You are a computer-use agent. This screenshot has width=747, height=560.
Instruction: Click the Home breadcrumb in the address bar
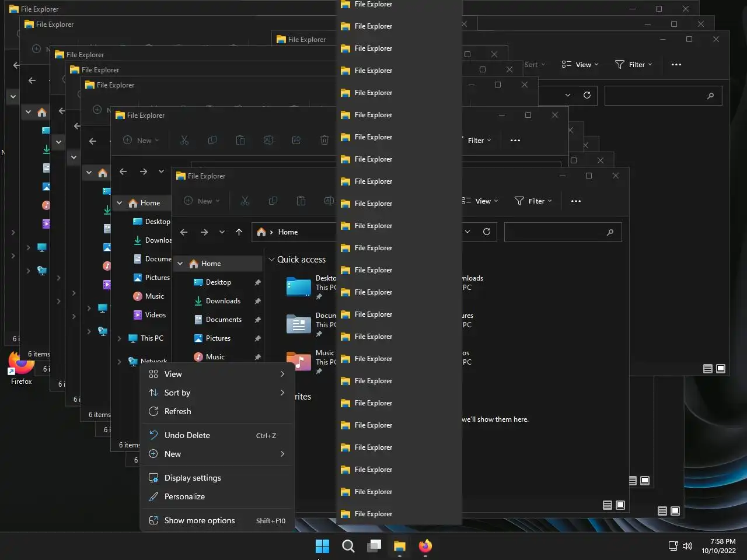point(288,232)
